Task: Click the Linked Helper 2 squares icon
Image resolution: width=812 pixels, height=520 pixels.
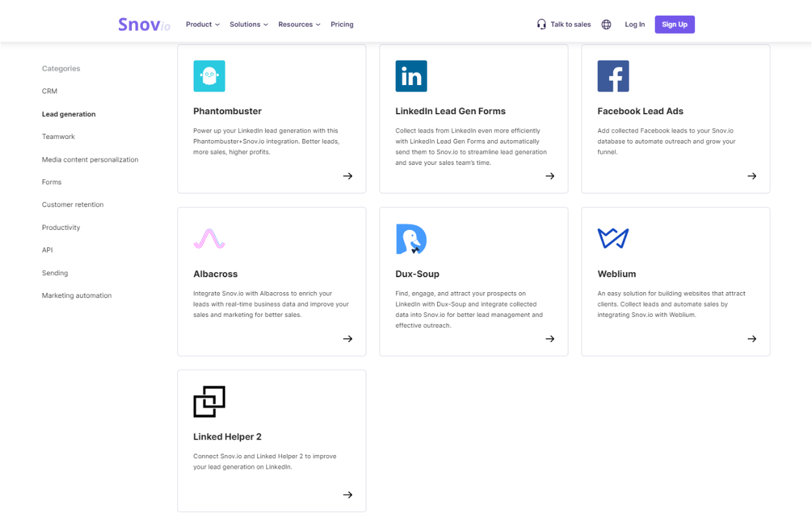Action: click(x=209, y=402)
